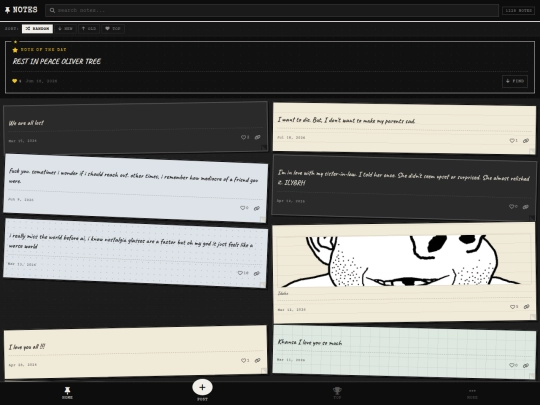This screenshot has width=540, height=405.
Task: Click the star icon next to Note of the Day
Action: point(15,50)
